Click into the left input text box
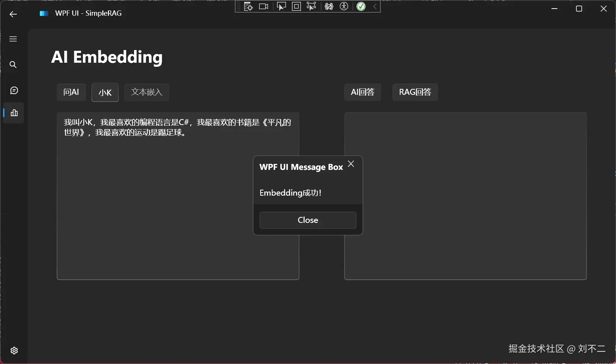The height and width of the screenshot is (364, 616). click(x=178, y=196)
